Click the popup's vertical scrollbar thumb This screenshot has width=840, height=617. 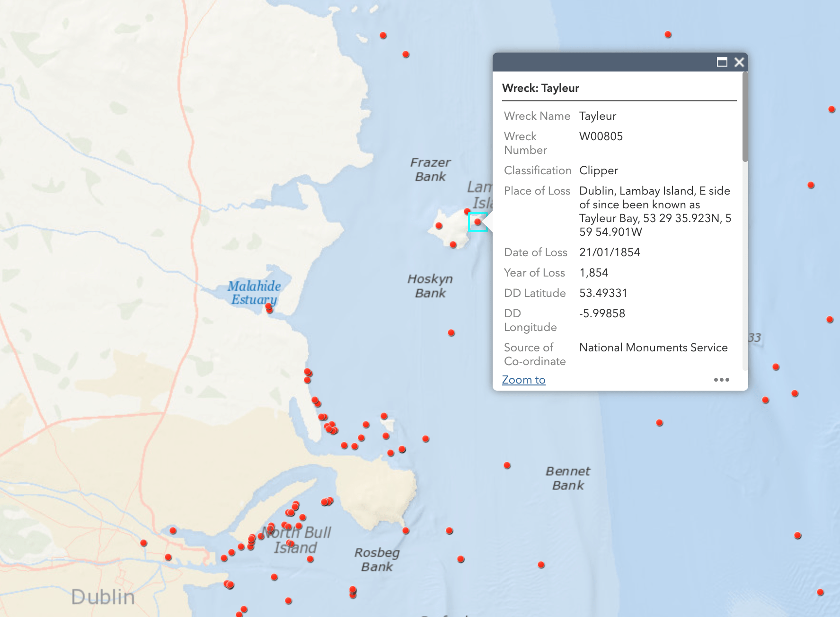click(x=745, y=118)
